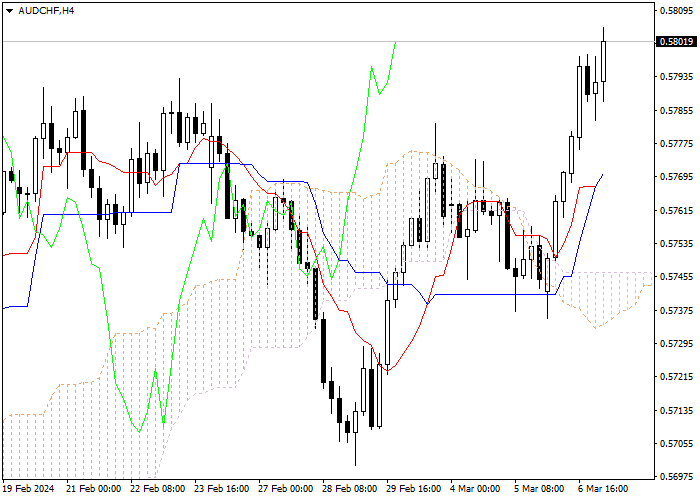Click the 23 Feb 16:00 time label
The width and height of the screenshot is (700, 500).
pos(221,489)
